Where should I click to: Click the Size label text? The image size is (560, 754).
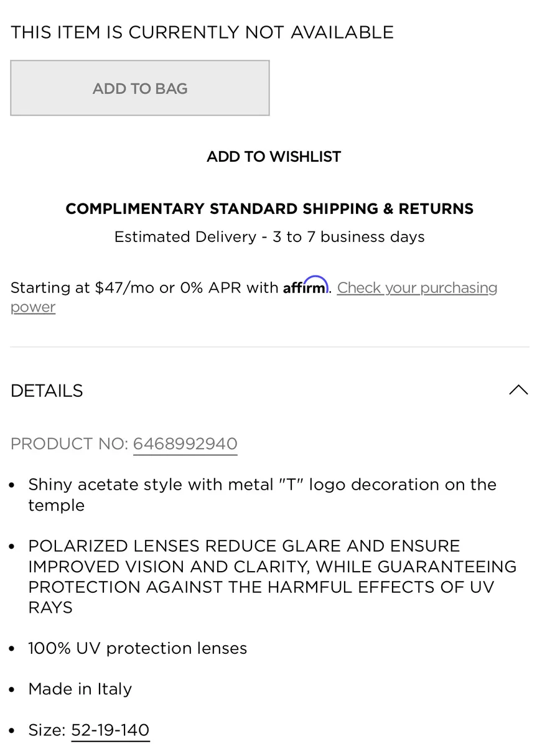47,730
